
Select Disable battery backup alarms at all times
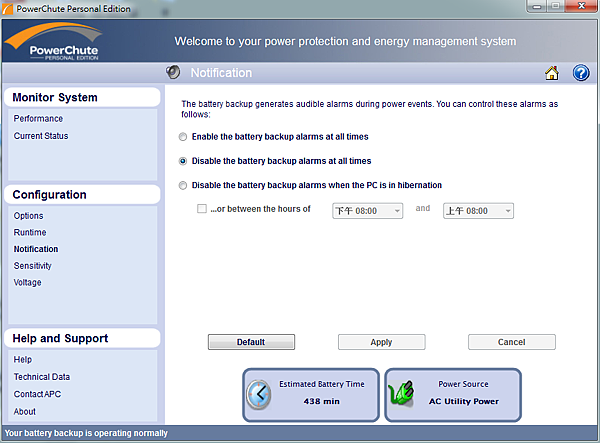183,161
